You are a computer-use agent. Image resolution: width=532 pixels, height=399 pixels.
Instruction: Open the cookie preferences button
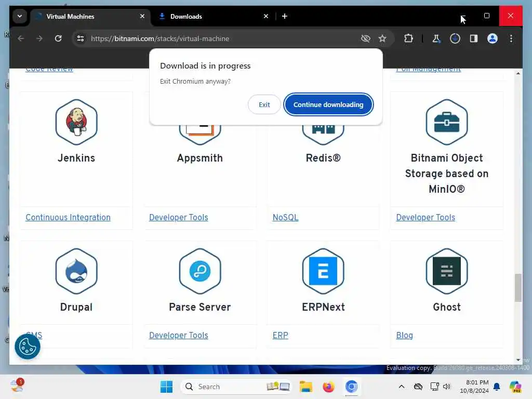pos(28,347)
